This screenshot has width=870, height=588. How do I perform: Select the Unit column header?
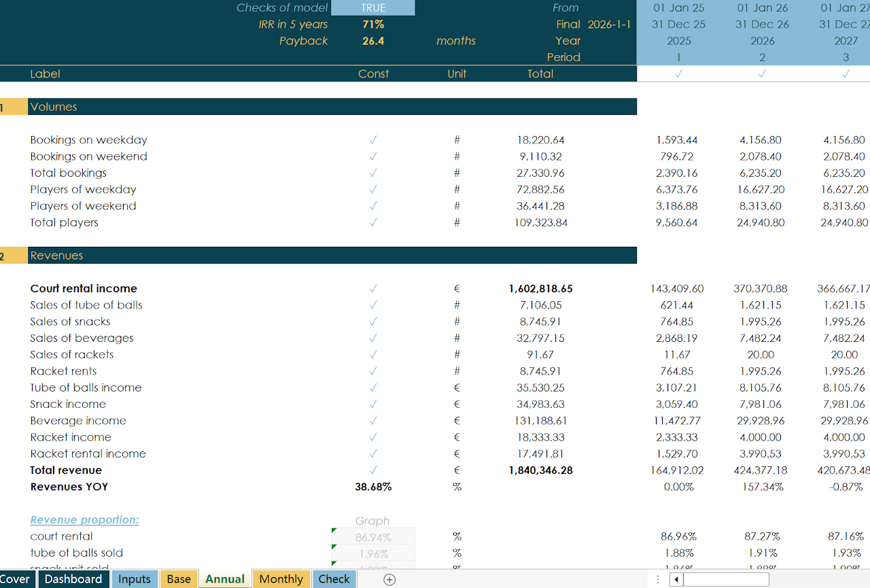click(457, 74)
